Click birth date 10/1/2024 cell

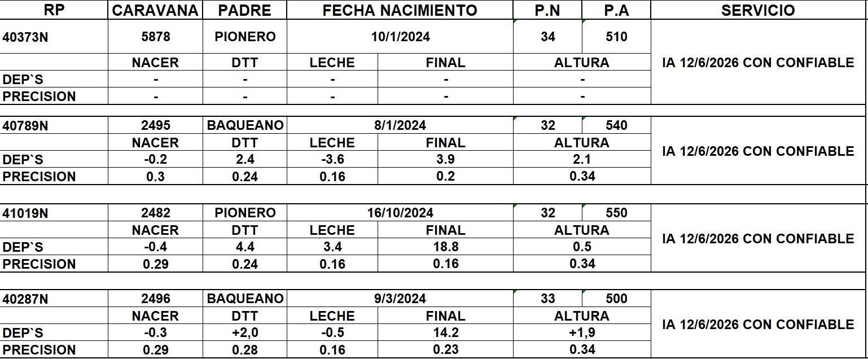point(400,37)
